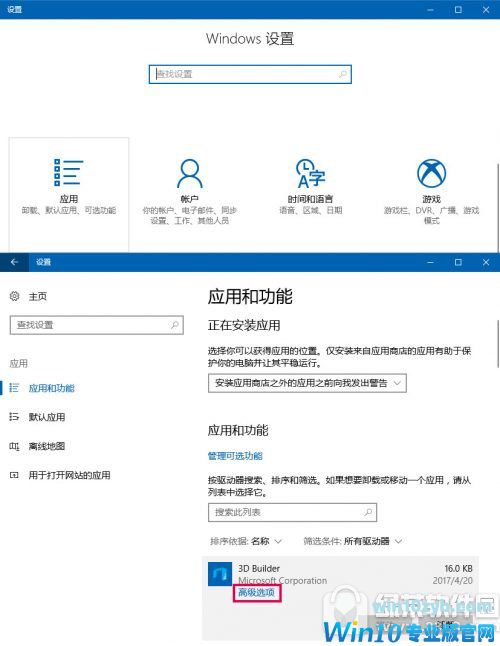Click the 正在安装应用 heading

[244, 325]
